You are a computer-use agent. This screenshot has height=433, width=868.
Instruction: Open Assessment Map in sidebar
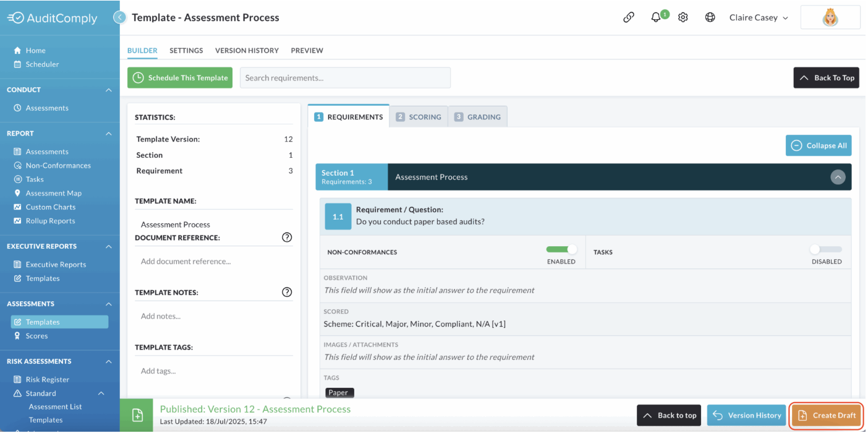click(54, 193)
